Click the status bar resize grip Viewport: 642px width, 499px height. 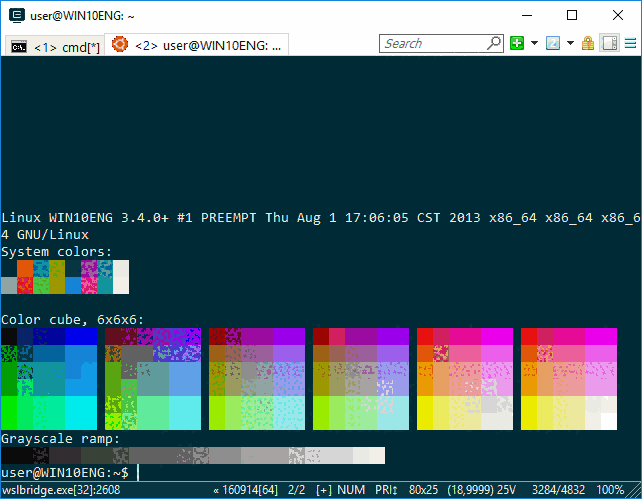point(634,490)
